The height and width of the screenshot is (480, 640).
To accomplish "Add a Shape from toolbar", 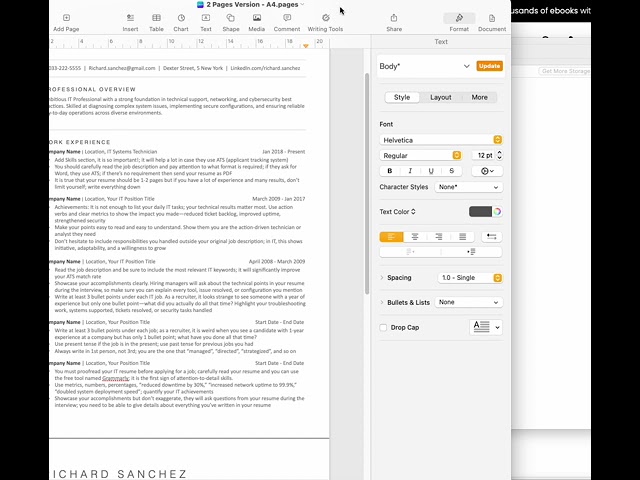I will click(231, 18).
